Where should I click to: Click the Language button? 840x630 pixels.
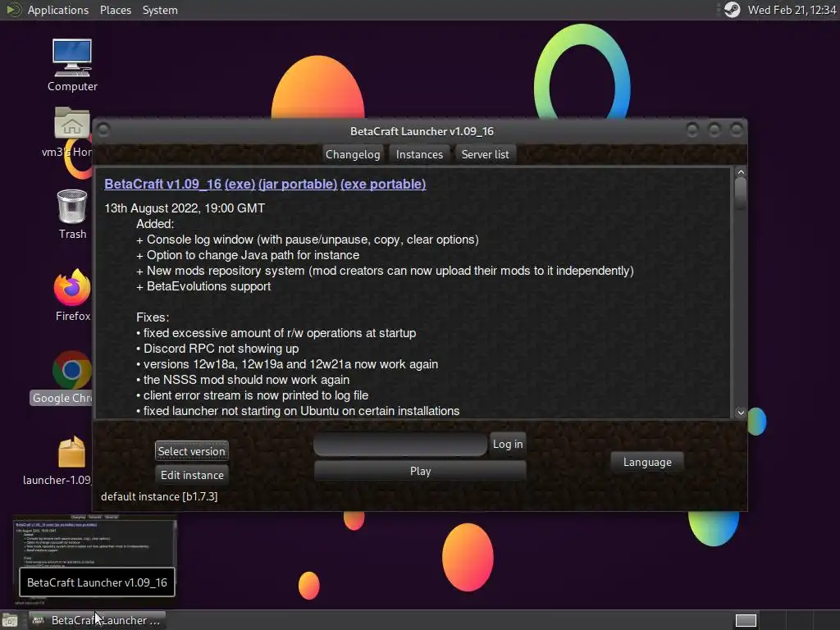647,462
